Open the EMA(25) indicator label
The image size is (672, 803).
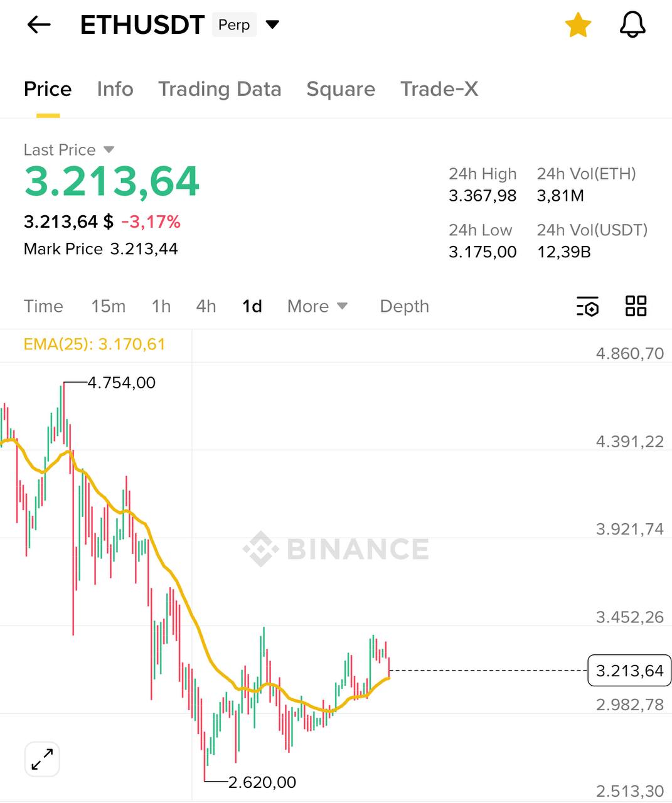pos(94,344)
